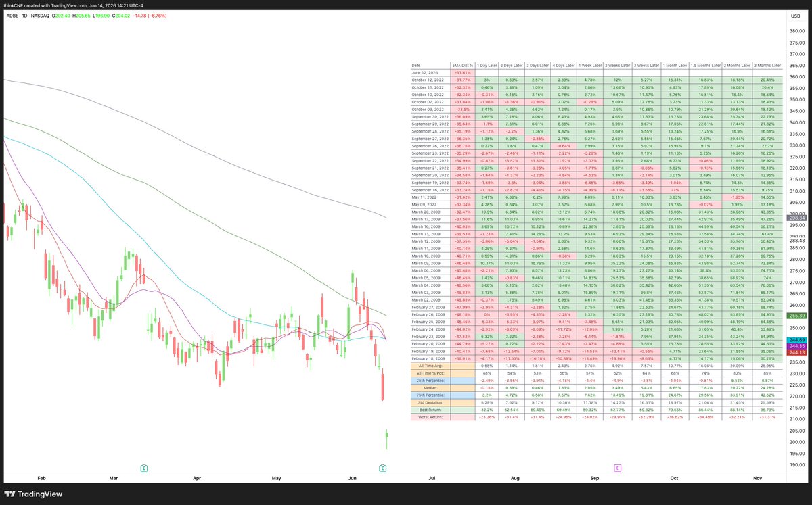Viewport: 812px width, 505px height.
Task: Click the green earnings marker under March
Action: (143, 468)
